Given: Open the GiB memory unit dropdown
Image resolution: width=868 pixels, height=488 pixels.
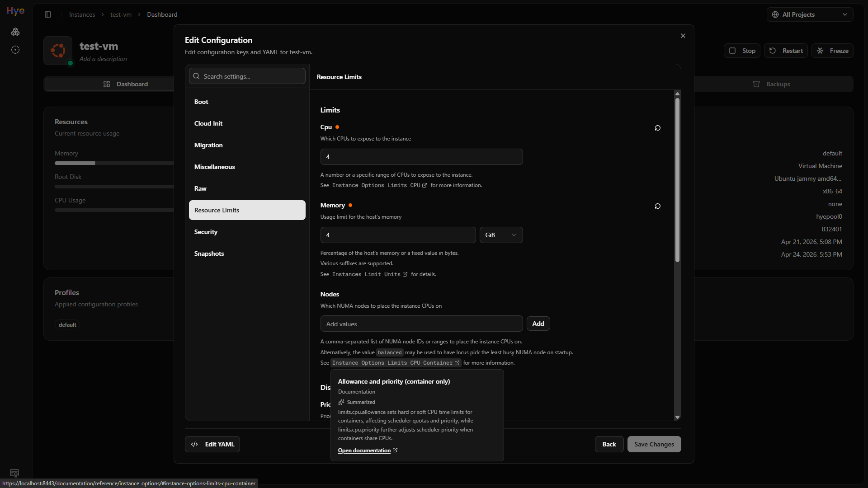Looking at the screenshot, I should pos(501,235).
